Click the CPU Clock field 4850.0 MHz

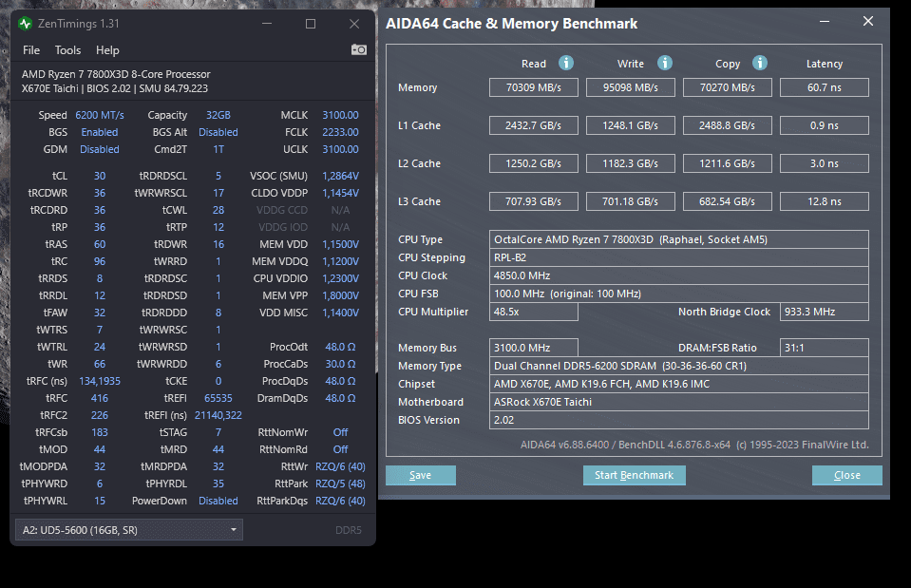(679, 275)
